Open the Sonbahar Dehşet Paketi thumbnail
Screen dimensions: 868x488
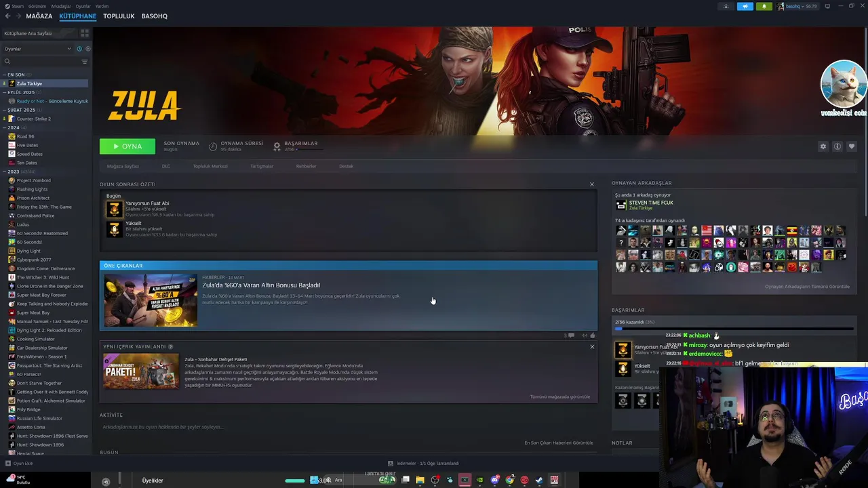pos(141,371)
